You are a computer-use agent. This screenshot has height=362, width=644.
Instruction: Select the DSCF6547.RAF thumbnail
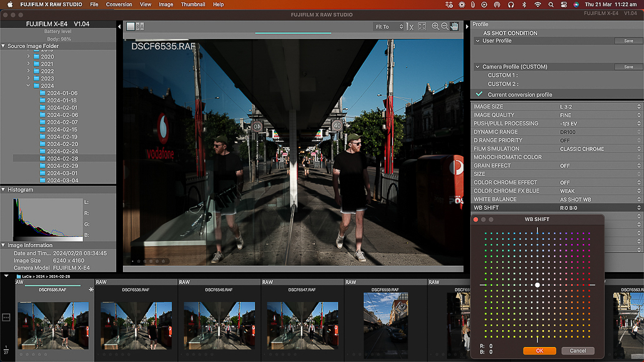point(302,325)
